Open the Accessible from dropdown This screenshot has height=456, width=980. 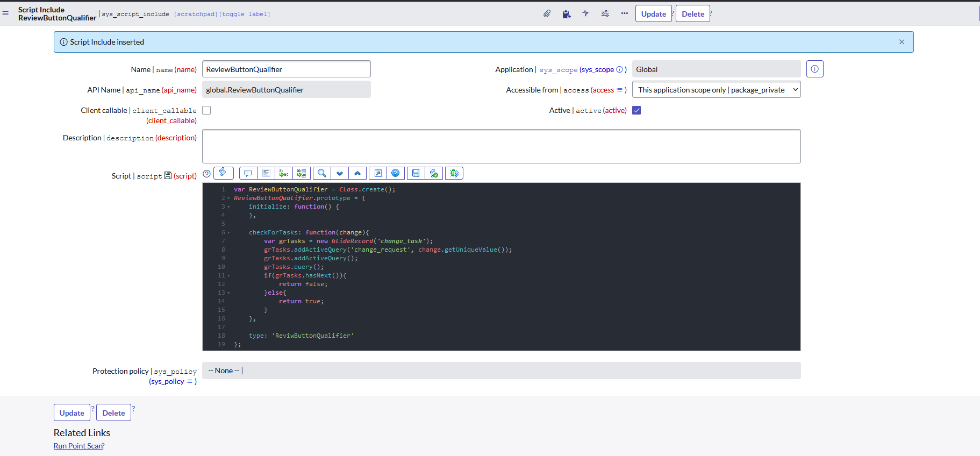tap(716, 89)
